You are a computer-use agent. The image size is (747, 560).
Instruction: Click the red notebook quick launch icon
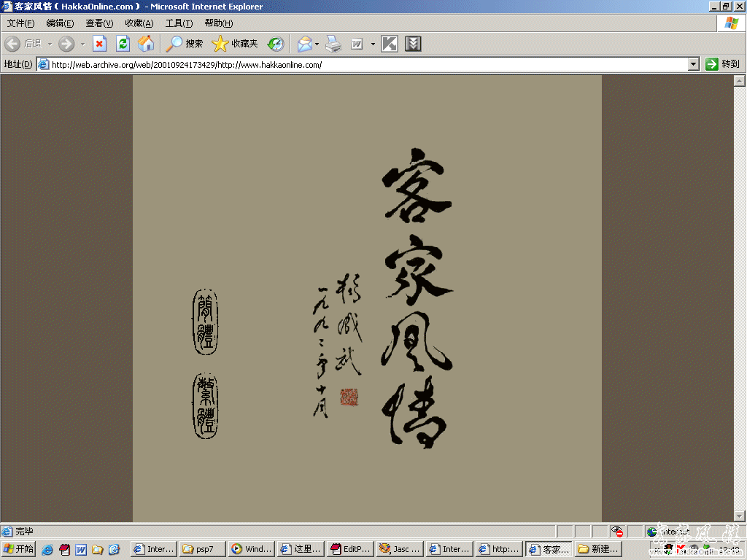point(64,550)
